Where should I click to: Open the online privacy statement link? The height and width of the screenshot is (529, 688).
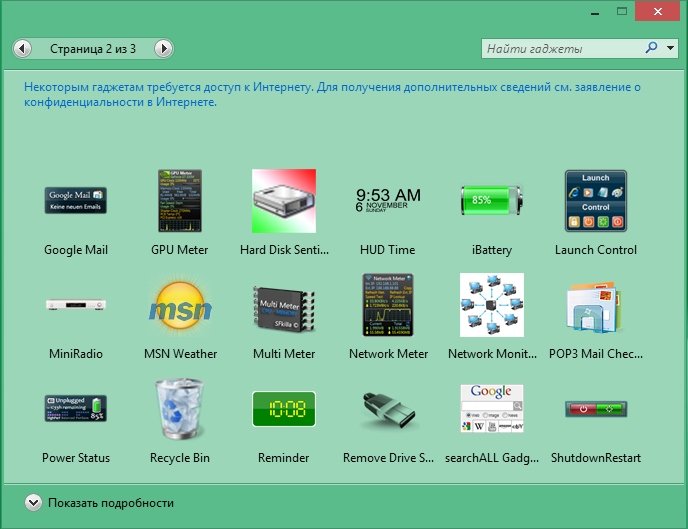332,94
